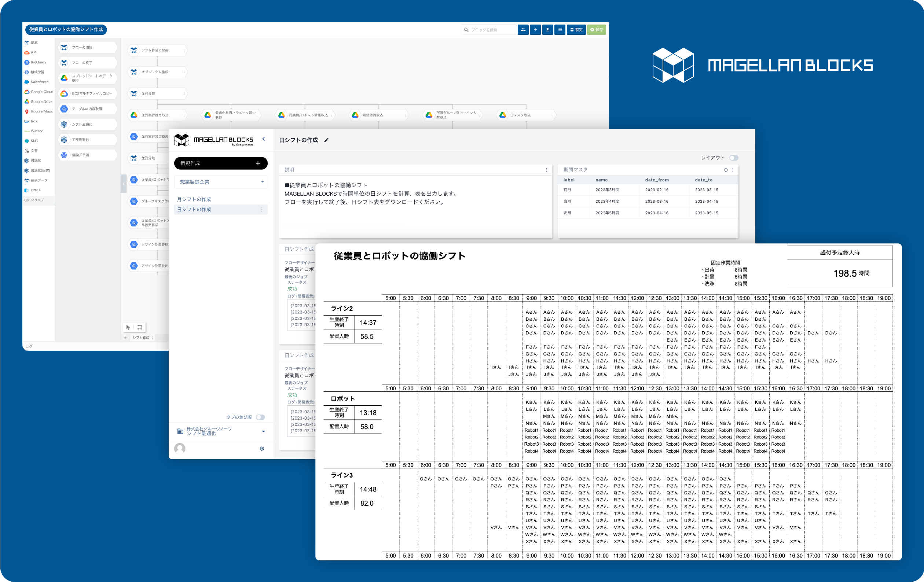
Task: Click the gear icon beside user avatar
Action: (x=262, y=449)
